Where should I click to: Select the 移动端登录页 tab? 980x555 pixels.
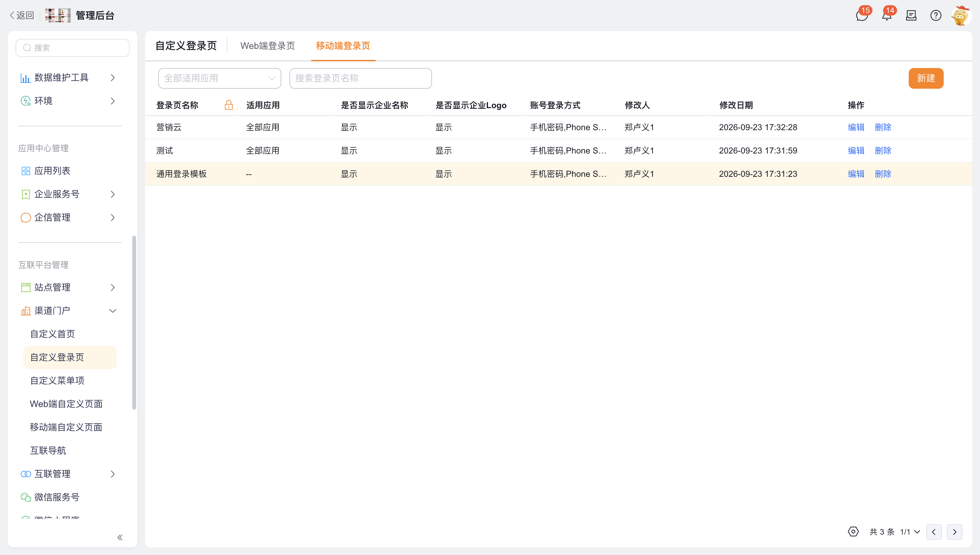click(x=343, y=46)
